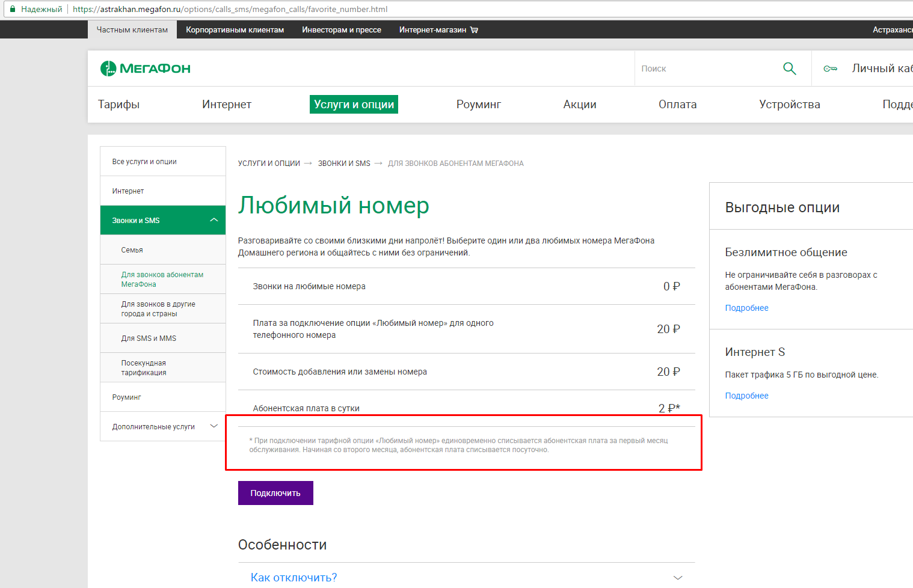Screen dimensions: 913x588
Task: Click the Особенности heading
Action: pos(283,545)
